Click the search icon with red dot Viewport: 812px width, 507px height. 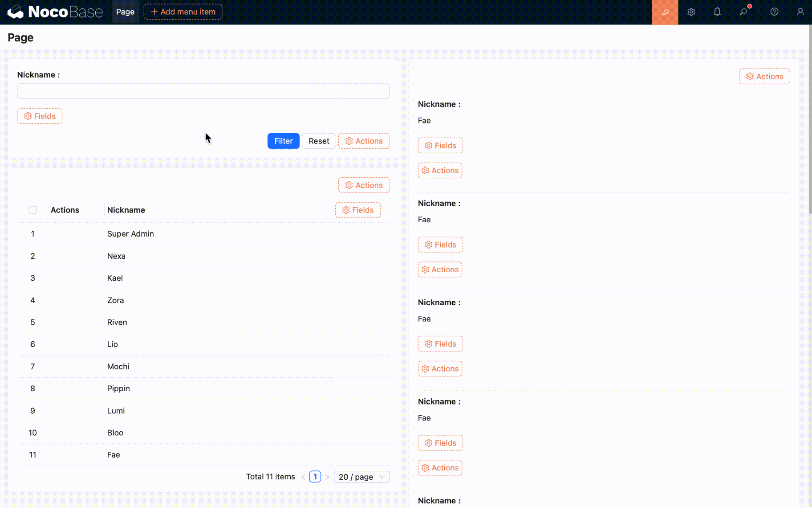point(743,12)
